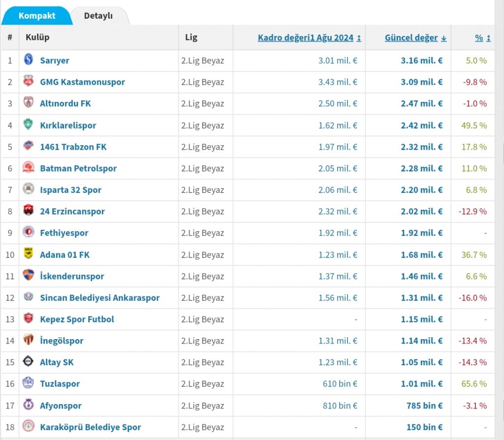Open the Karaköprü Belediye Spor link
Screen dimensions: 504x440
tap(91, 428)
